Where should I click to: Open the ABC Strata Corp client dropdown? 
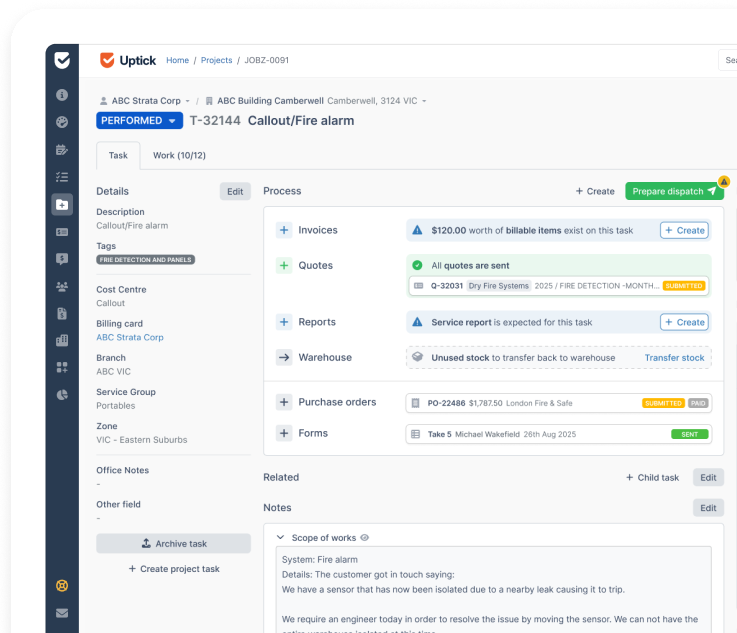click(x=145, y=101)
